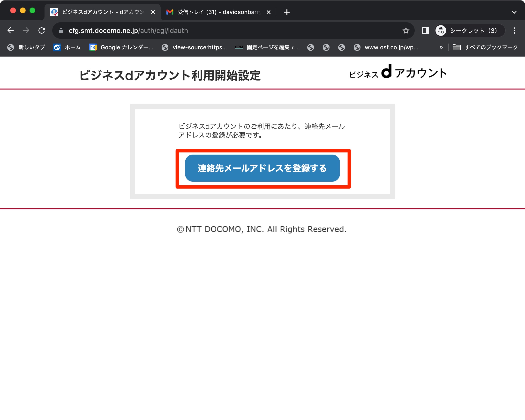This screenshot has height=420, width=525.
Task: Switch to the ビジネスdアカウント tab
Action: 102,12
